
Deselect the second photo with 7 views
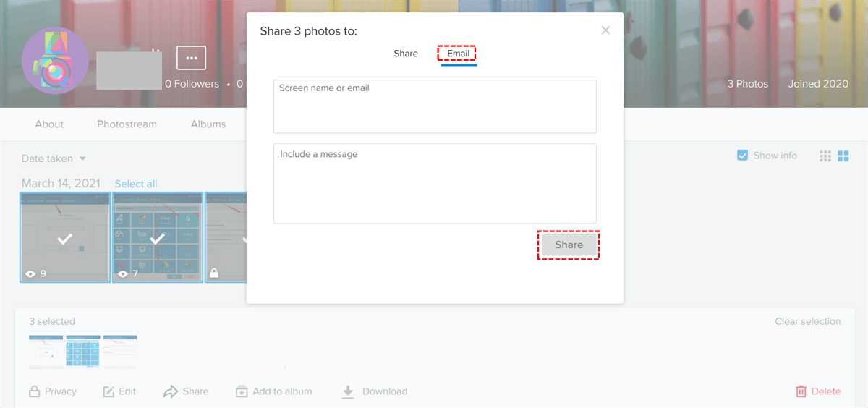pyautogui.click(x=158, y=237)
